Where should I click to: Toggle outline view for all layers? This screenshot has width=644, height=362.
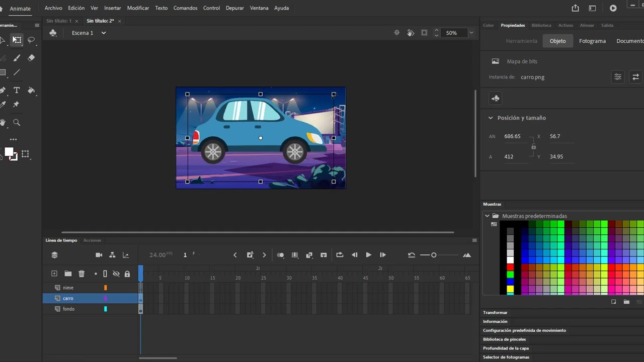pos(105,274)
